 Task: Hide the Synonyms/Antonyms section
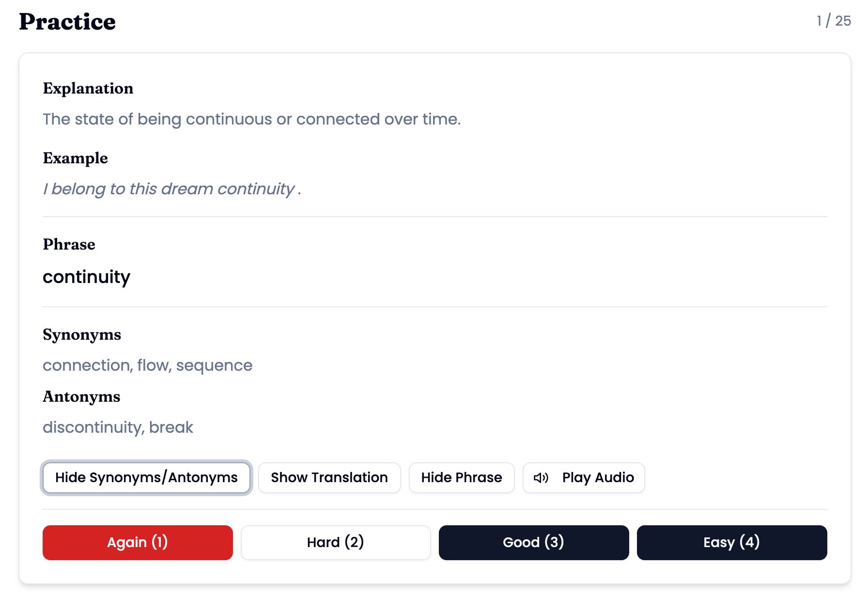(146, 478)
